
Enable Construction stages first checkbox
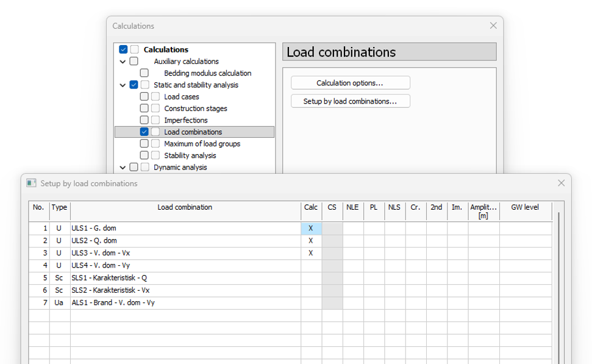click(144, 108)
